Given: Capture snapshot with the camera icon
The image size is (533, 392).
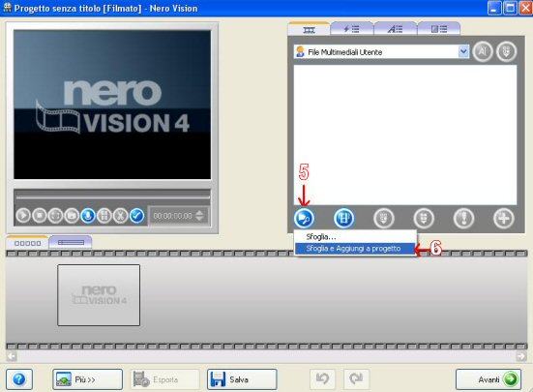Looking at the screenshot, I should [72, 216].
